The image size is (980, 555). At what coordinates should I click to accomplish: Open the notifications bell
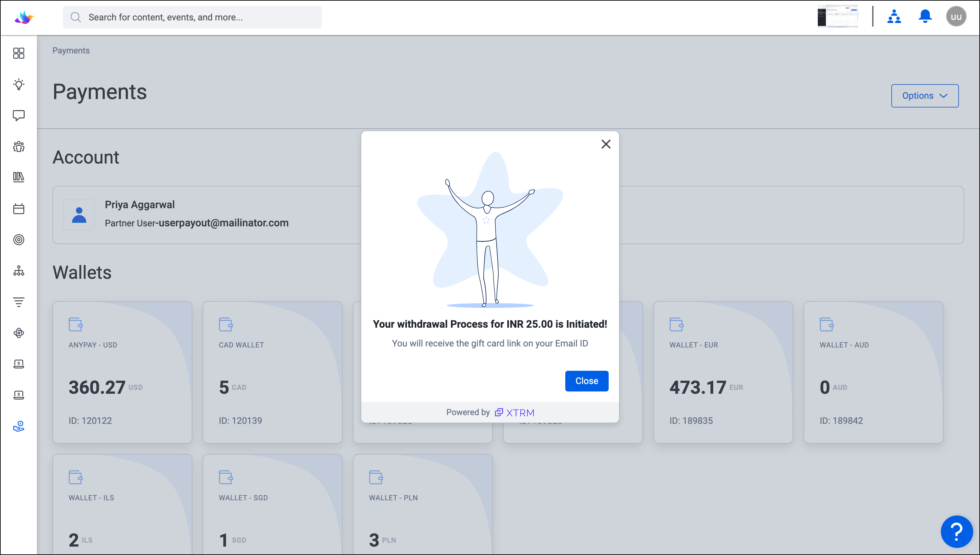925,17
